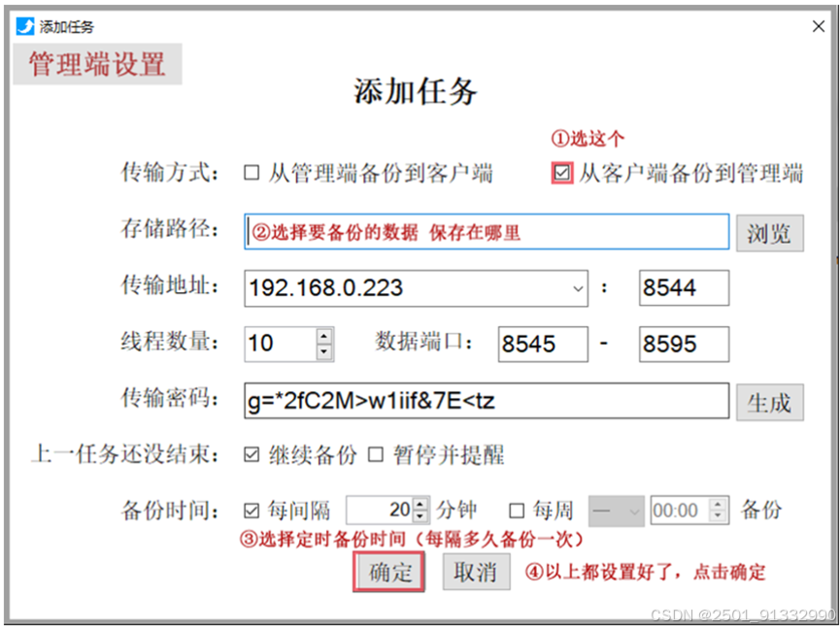Click the 传输密码: label

(x=170, y=398)
